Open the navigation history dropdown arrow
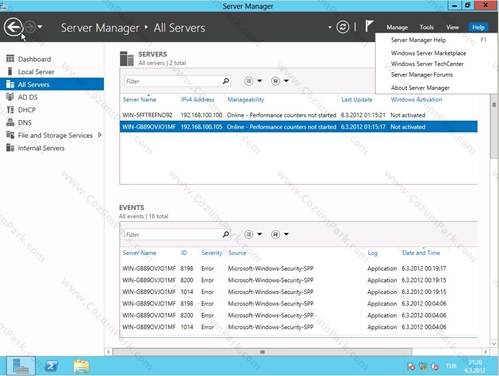Screen dimensions: 499x376 (x=40, y=27)
